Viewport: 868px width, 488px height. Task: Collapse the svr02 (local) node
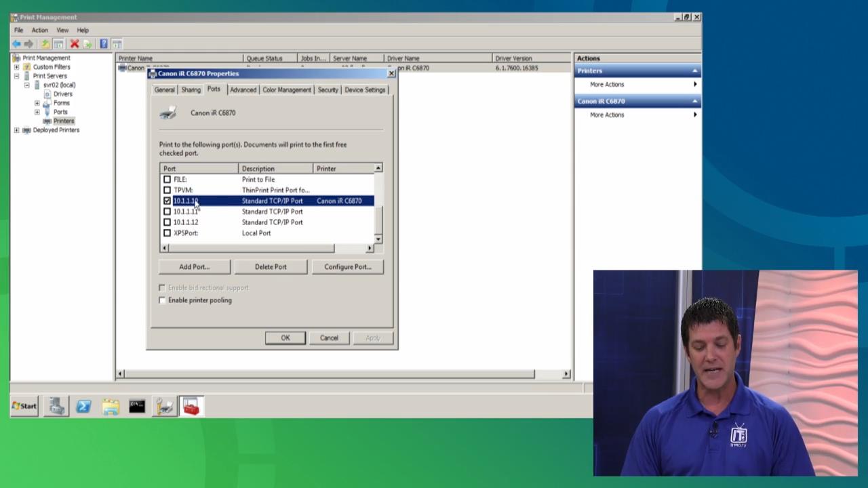coord(27,85)
